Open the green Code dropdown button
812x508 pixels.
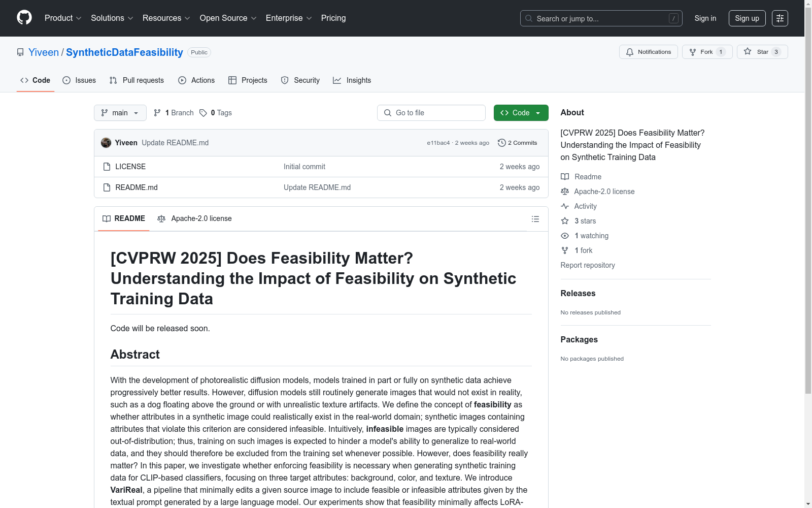[521, 113]
